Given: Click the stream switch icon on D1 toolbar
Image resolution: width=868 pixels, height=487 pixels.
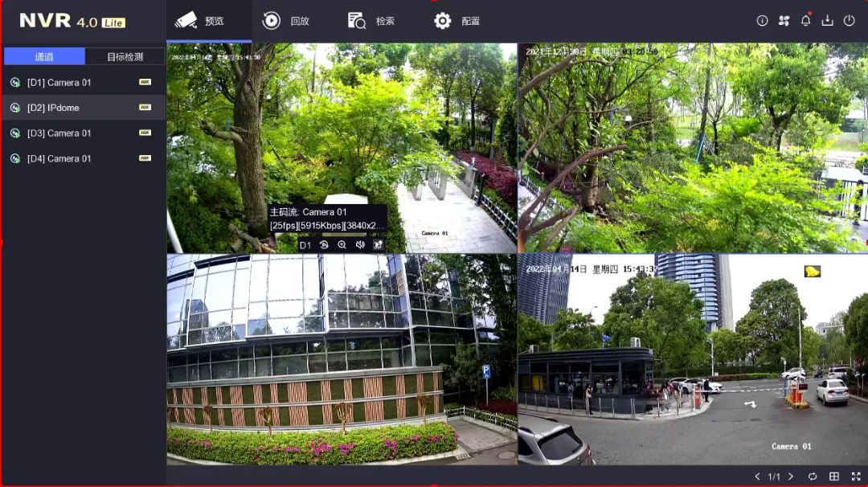Looking at the screenshot, I should click(324, 245).
